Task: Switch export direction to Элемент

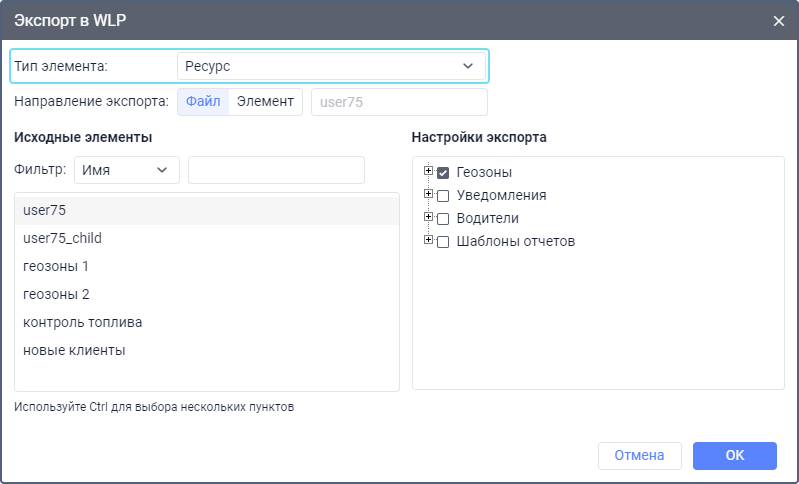Action: click(265, 101)
